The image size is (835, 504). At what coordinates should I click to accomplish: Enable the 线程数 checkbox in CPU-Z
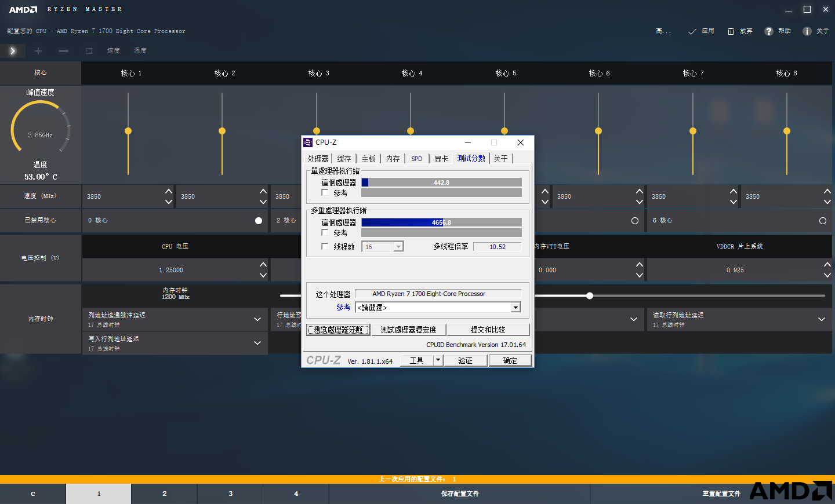(325, 246)
